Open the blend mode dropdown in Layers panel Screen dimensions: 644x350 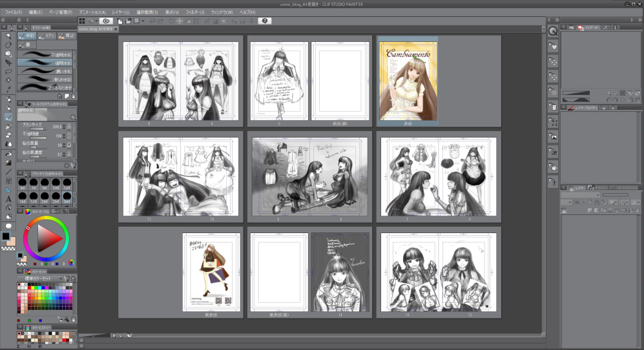click(580, 195)
